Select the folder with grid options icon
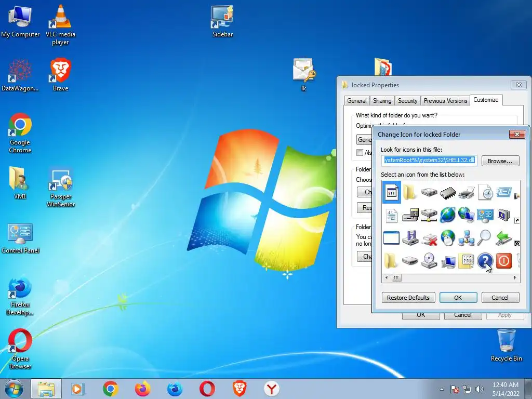The image size is (532, 399). click(467, 261)
